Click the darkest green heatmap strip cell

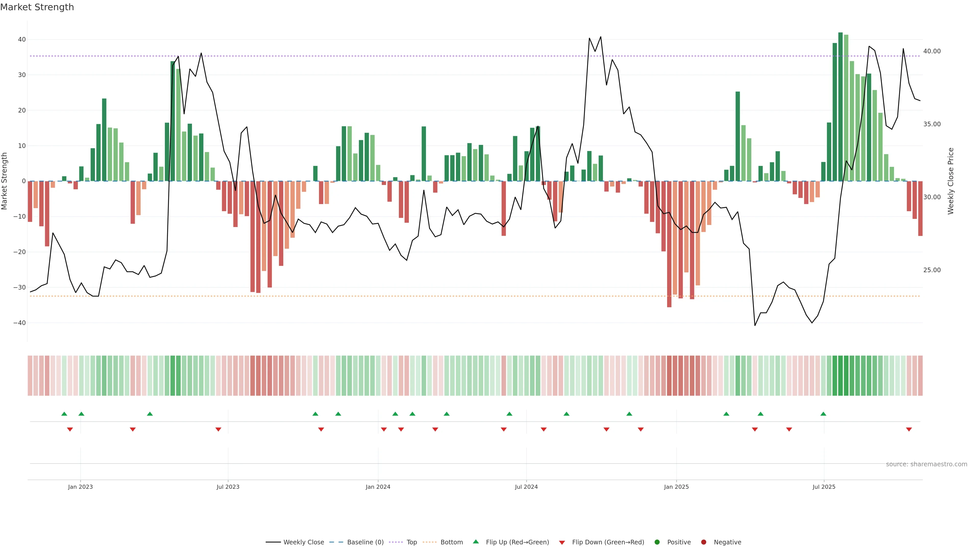click(840, 375)
